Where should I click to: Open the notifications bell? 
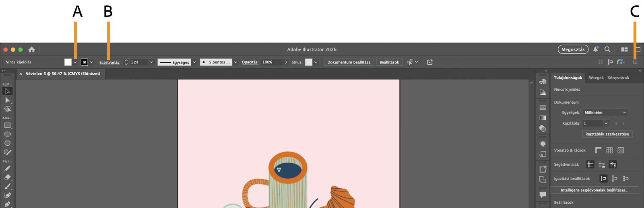596,49
